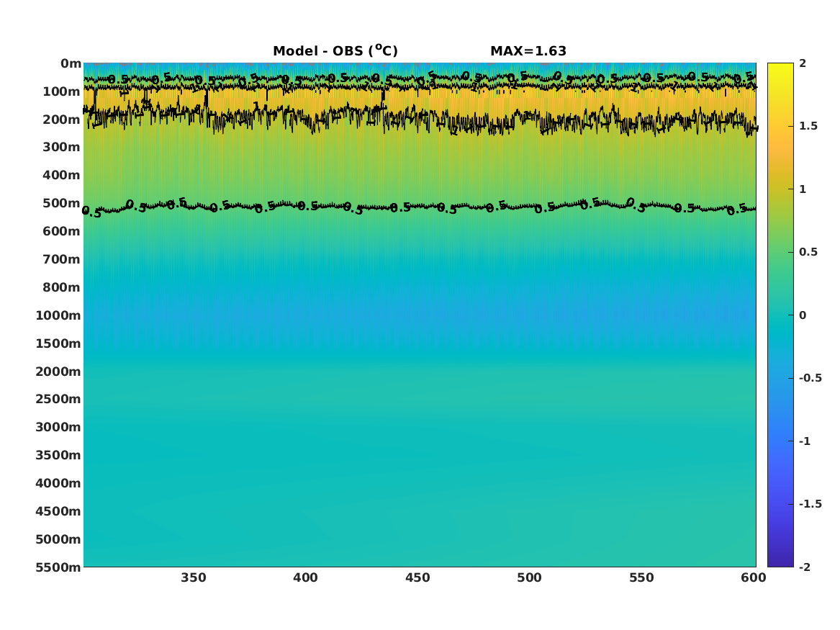Viewport: 840px width, 630px height.
Task: Click the colorbar '0' tick label
Action: (x=803, y=315)
